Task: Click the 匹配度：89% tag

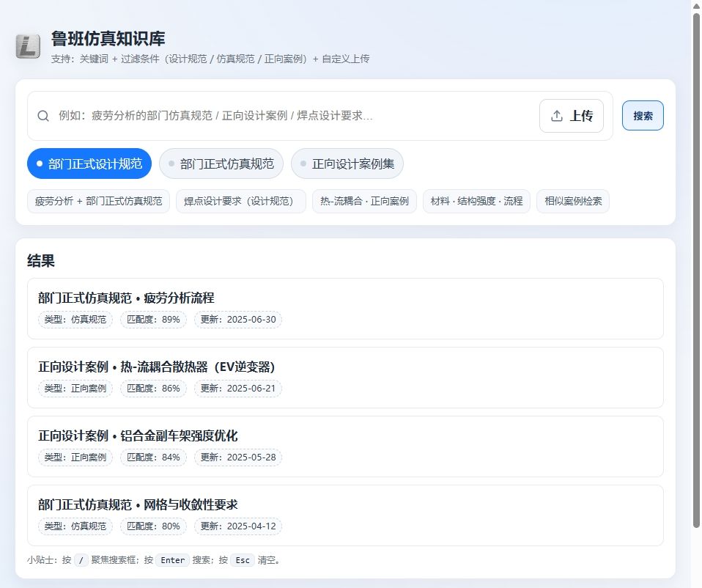Action: [x=153, y=320]
